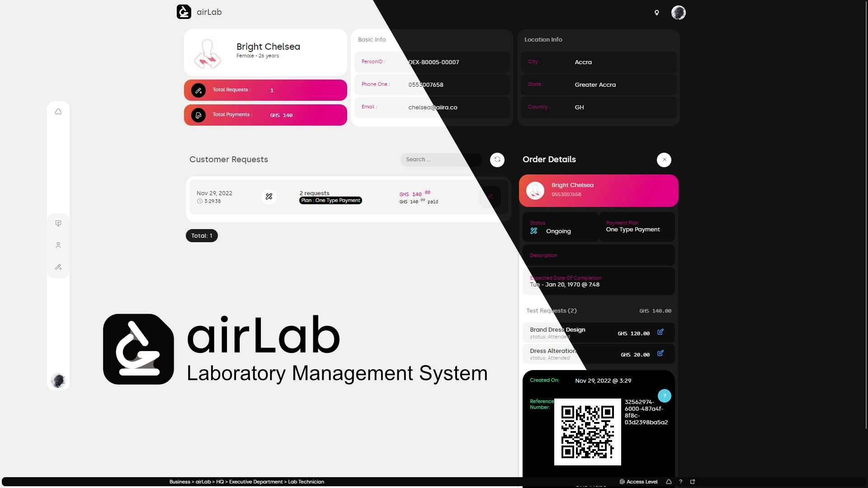
Task: Click the City value Accra
Action: (583, 62)
